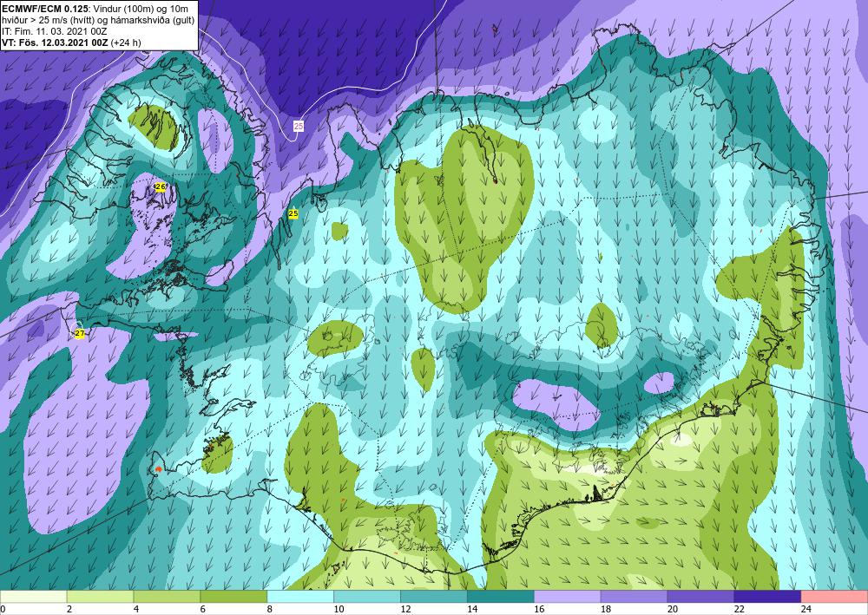868x615 pixels.
Task: Click the legend scale value 8
Action: click(270, 610)
